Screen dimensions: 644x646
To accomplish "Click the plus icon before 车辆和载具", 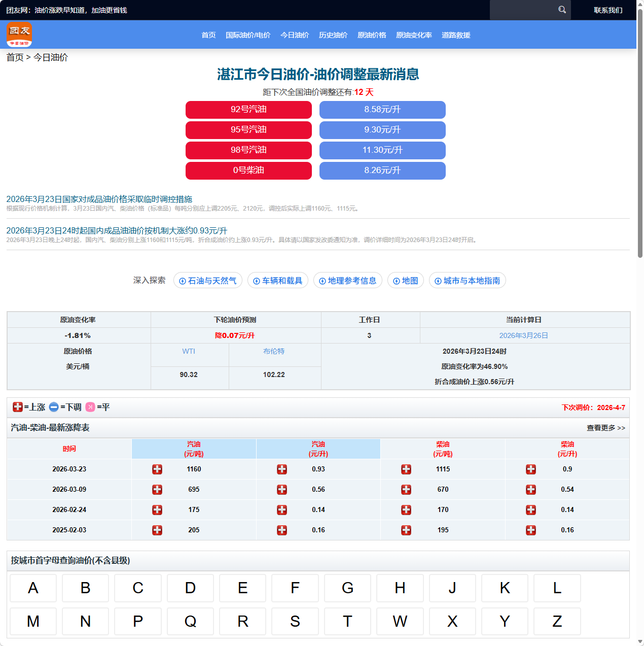I will (x=256, y=280).
